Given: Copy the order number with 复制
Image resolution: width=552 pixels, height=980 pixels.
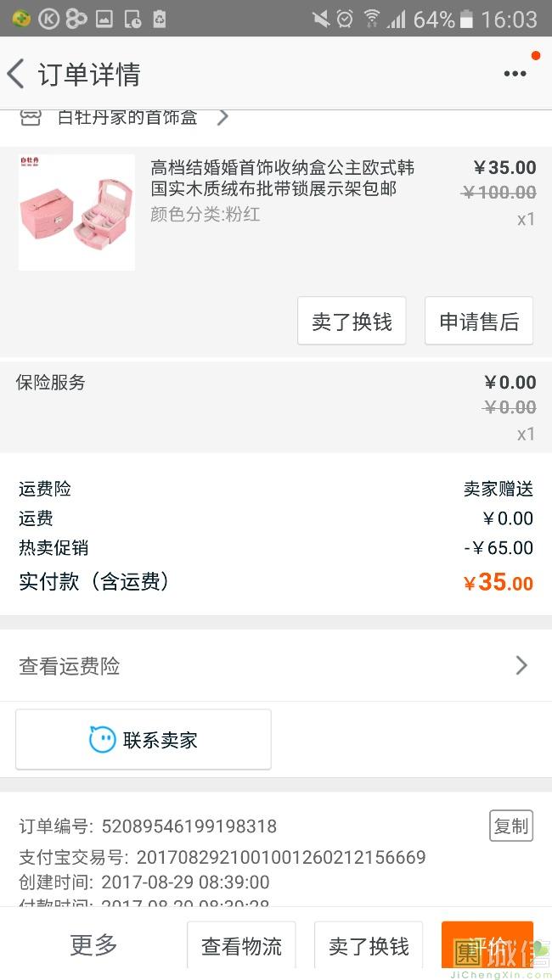Looking at the screenshot, I should (511, 826).
